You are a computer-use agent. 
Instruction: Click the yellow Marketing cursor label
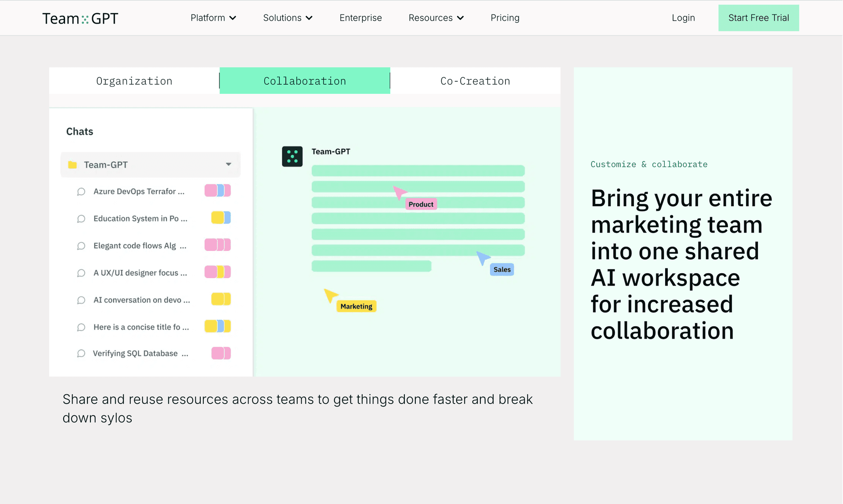357,306
